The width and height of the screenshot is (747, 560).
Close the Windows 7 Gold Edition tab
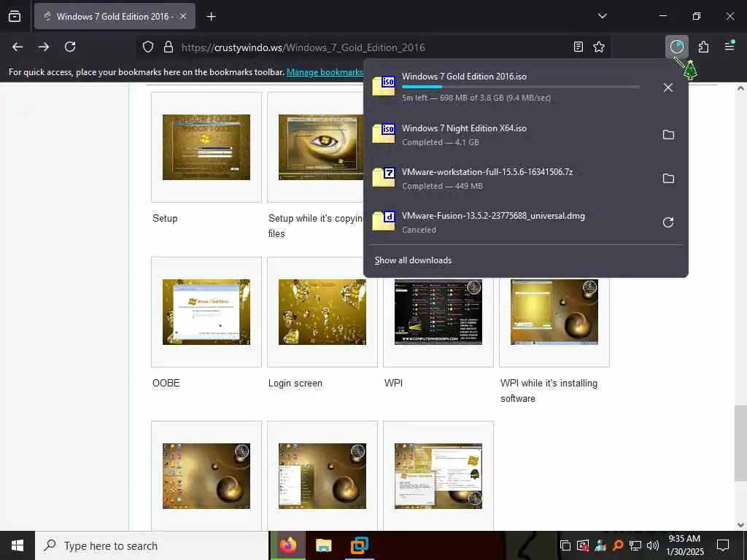click(x=183, y=16)
